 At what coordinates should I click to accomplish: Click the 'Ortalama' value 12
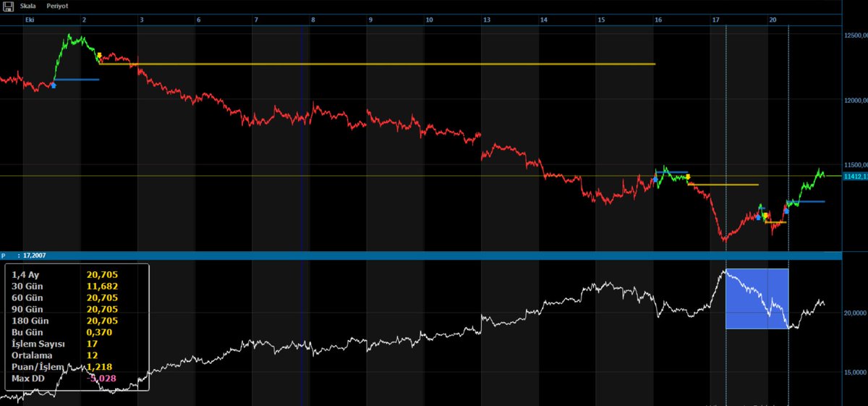[92, 355]
